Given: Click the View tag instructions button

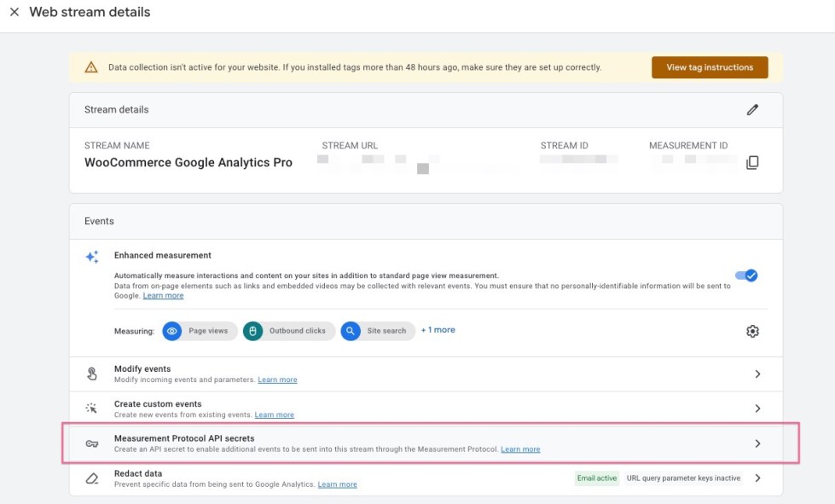Looking at the screenshot, I should coord(710,67).
